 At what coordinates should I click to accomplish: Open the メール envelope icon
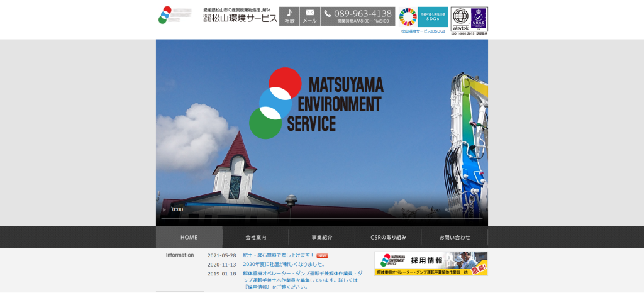(310, 16)
